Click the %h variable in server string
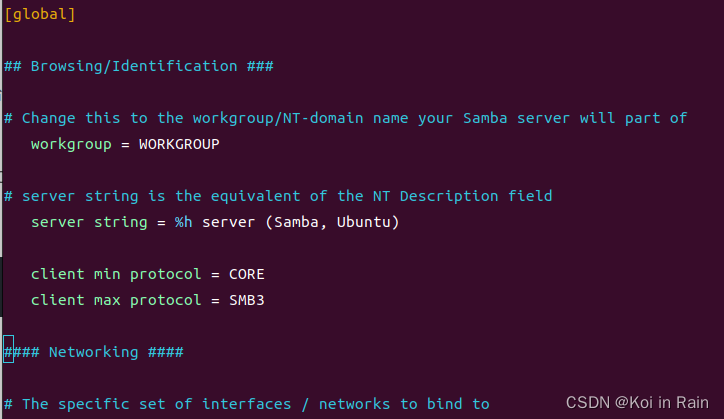The height and width of the screenshot is (419, 724). 183,222
